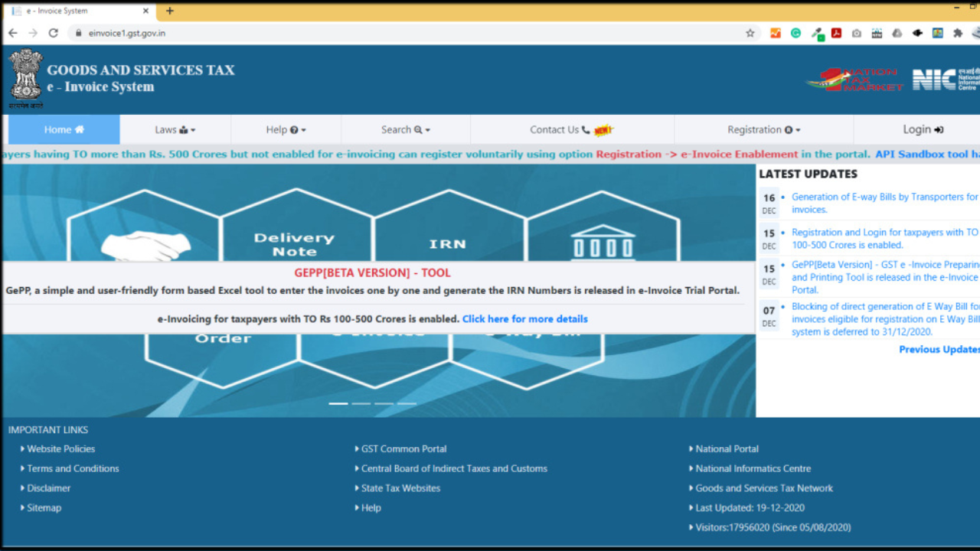Open the camera screenshot extension
This screenshot has height=551, width=980.
coord(857,33)
